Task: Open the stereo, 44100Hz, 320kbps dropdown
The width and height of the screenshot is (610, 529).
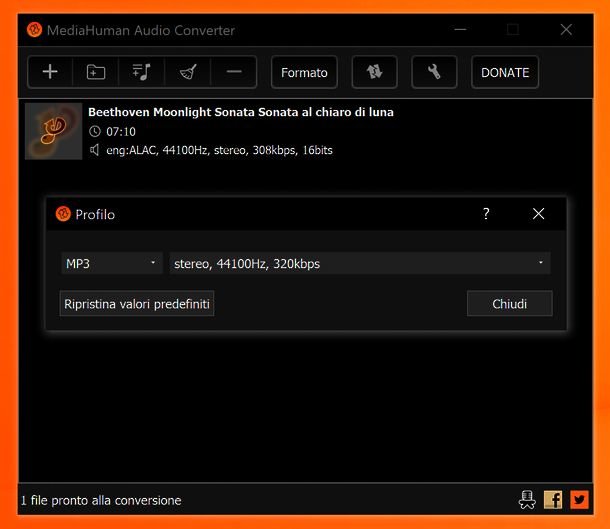Action: pyautogui.click(x=360, y=264)
